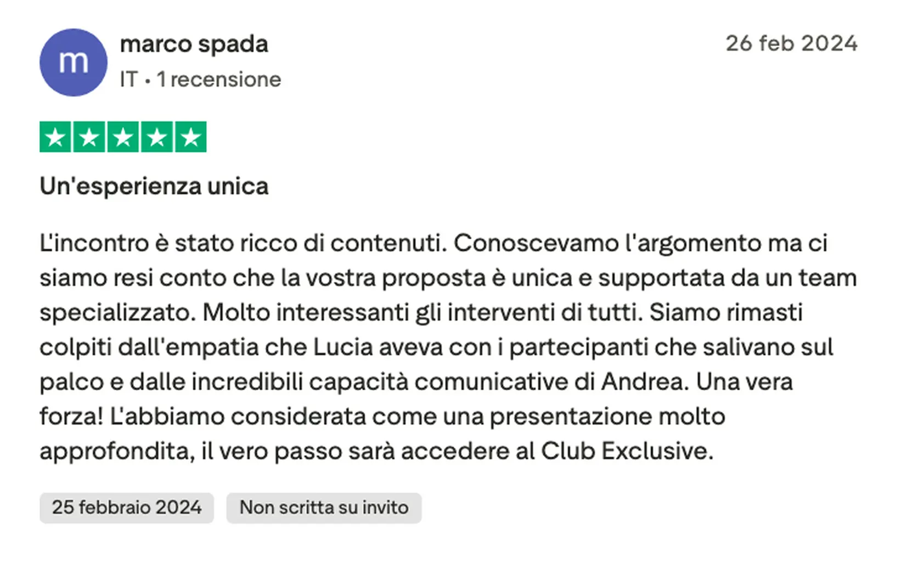The image size is (924, 562).
Task: Click the "1 recensione" review count
Action: click(x=218, y=80)
